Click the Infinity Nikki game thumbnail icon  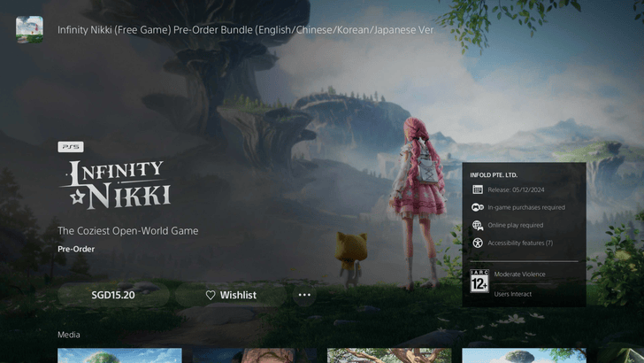click(x=29, y=29)
